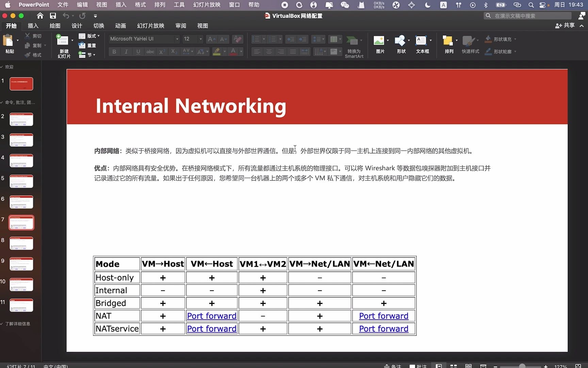Viewport: 588px width, 368px height.
Task: Expand the 形状填充 fill options
Action: (x=516, y=39)
